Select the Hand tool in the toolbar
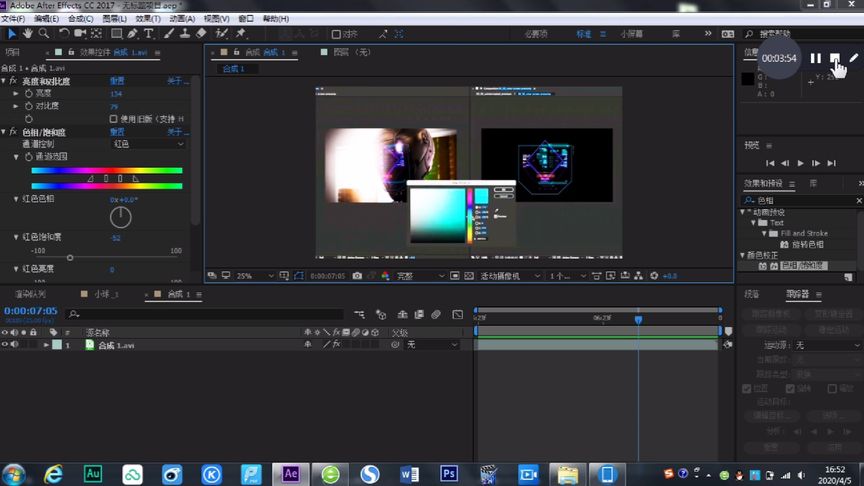Screen dimensions: 864x486 (x=28, y=34)
